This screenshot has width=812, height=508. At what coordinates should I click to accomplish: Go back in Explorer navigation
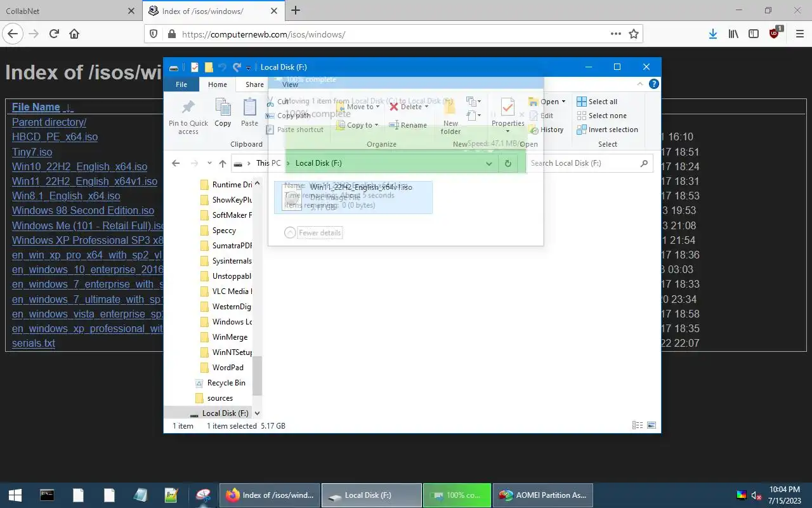[176, 163]
